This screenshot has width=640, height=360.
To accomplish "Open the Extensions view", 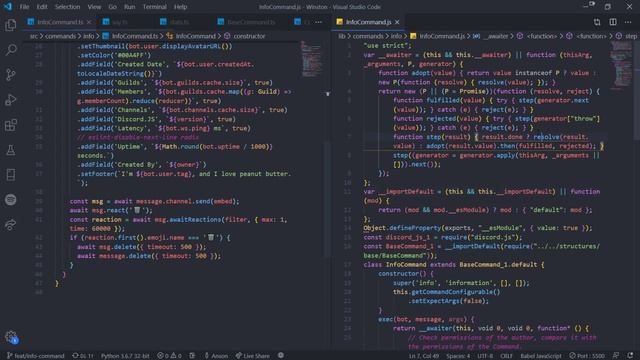I will [x=11, y=125].
